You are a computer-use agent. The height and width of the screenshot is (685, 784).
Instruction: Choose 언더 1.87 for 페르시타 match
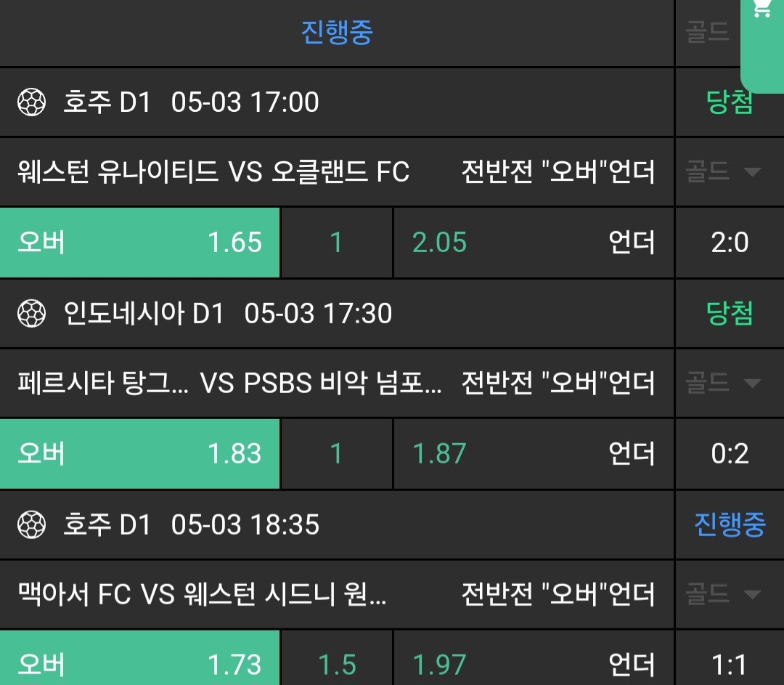click(534, 454)
